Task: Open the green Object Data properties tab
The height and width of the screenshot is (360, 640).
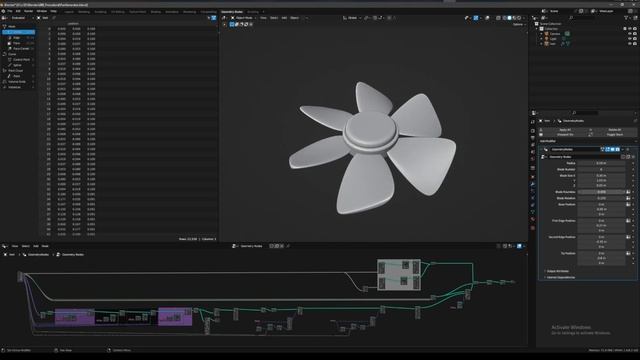Action: pos(533,212)
